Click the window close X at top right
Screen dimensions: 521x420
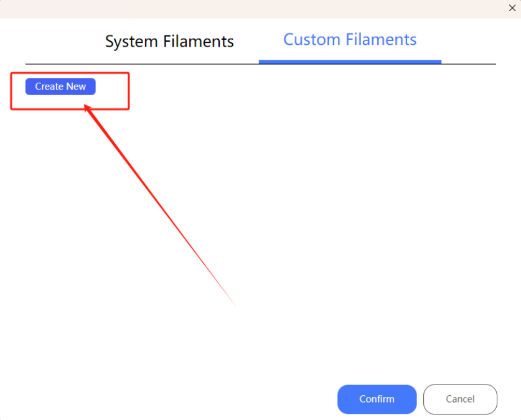[x=512, y=8]
